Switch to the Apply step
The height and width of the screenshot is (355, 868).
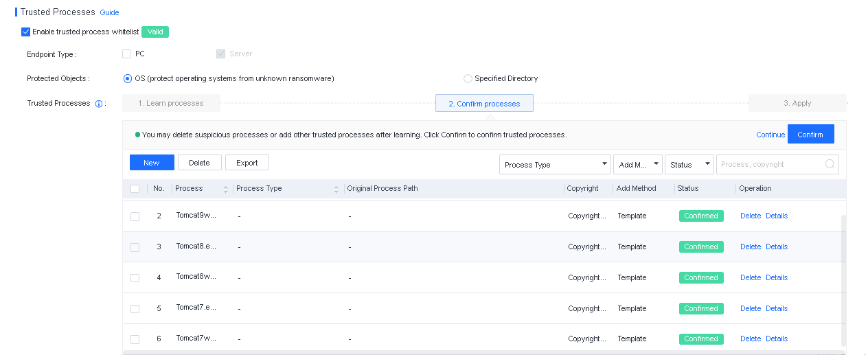pos(797,103)
